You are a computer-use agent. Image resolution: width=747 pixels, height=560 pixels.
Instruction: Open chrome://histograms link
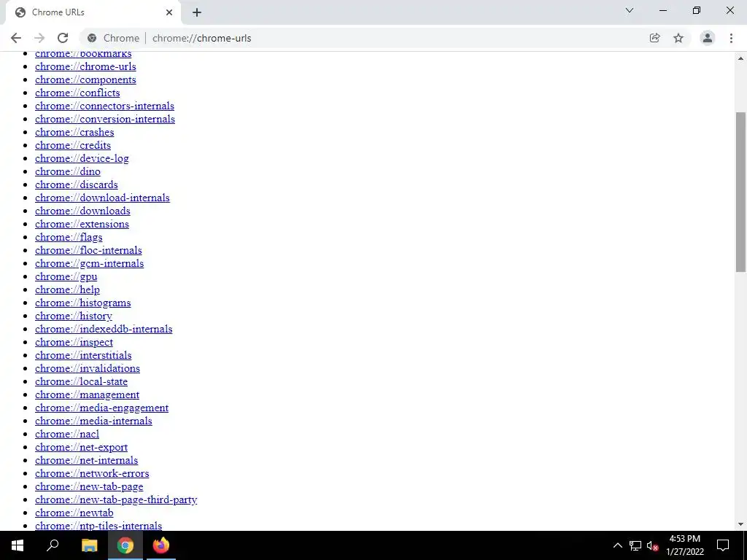83,303
